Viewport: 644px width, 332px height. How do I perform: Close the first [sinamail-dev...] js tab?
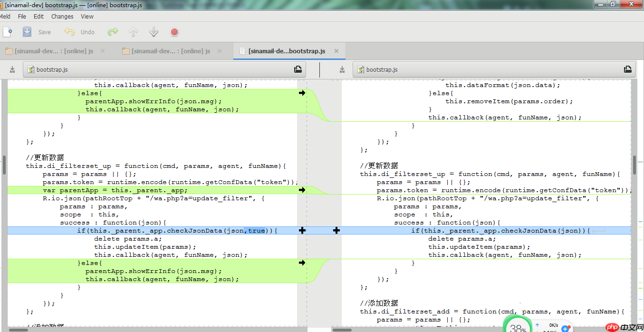point(103,51)
